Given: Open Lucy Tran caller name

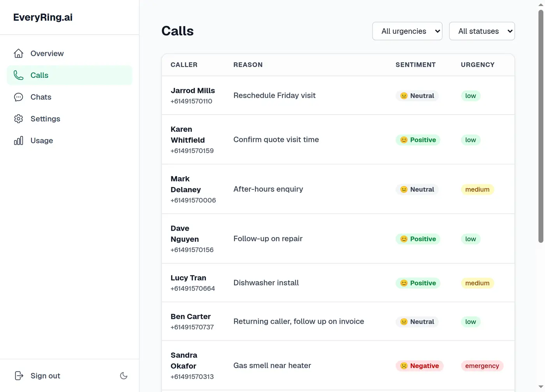Looking at the screenshot, I should pos(188,278).
